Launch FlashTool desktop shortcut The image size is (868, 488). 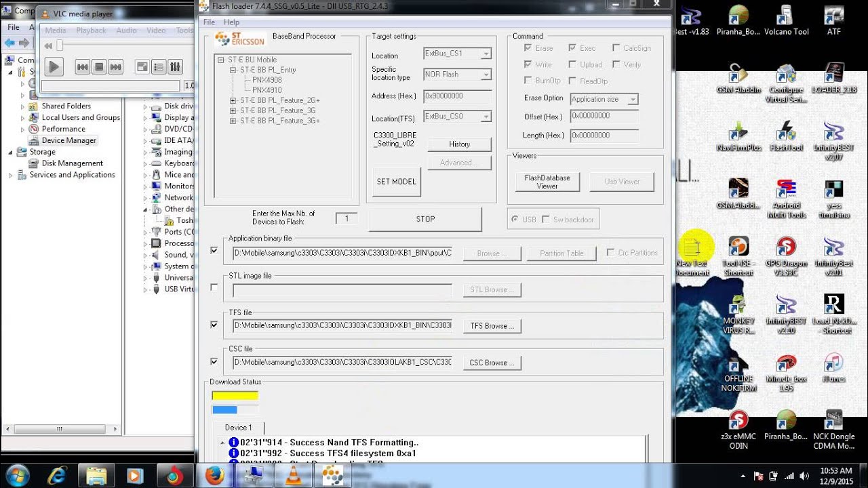[x=786, y=136]
